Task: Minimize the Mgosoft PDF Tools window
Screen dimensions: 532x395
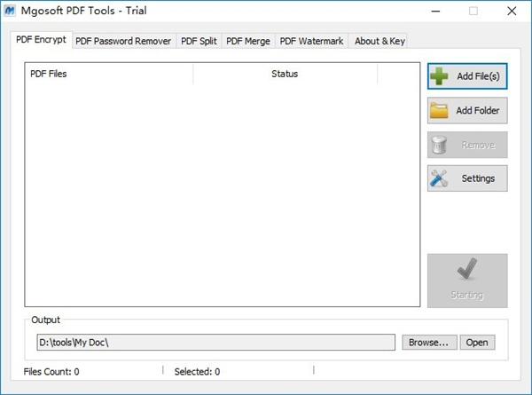Action: pos(435,12)
